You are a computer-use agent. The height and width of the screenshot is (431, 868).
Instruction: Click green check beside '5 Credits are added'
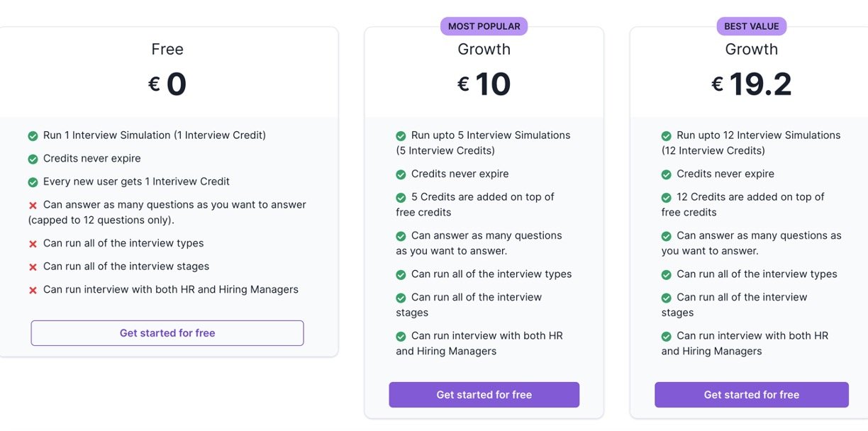coord(401,197)
